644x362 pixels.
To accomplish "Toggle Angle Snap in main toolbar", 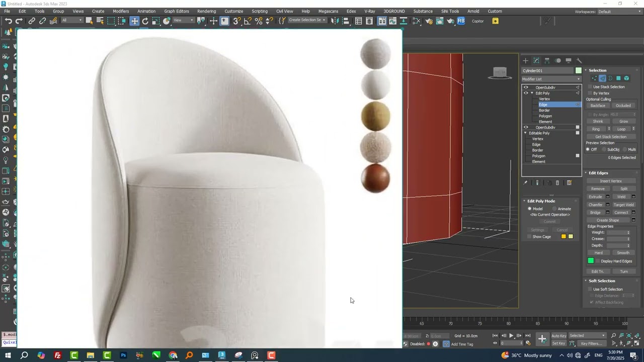I will coord(248,21).
